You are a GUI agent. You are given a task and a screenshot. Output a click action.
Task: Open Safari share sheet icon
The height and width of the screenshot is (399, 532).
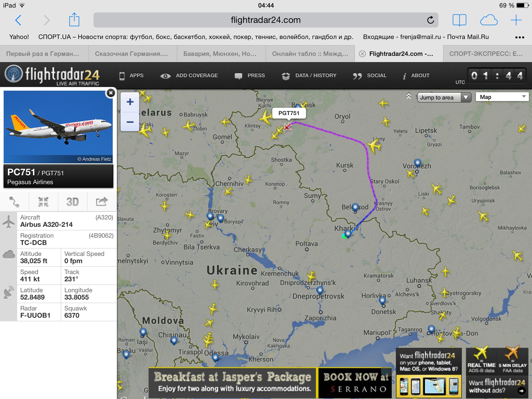pyautogui.click(x=74, y=19)
